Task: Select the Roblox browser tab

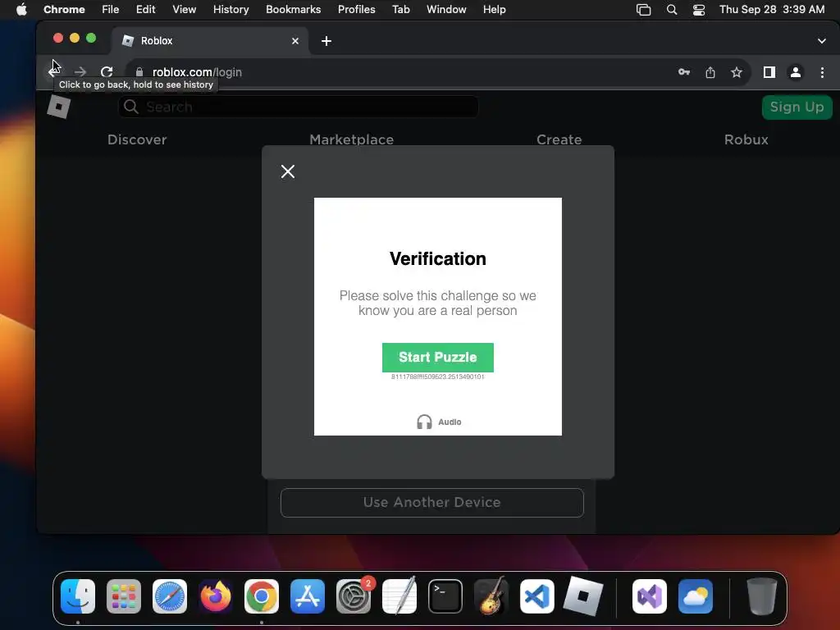Action: (210, 41)
